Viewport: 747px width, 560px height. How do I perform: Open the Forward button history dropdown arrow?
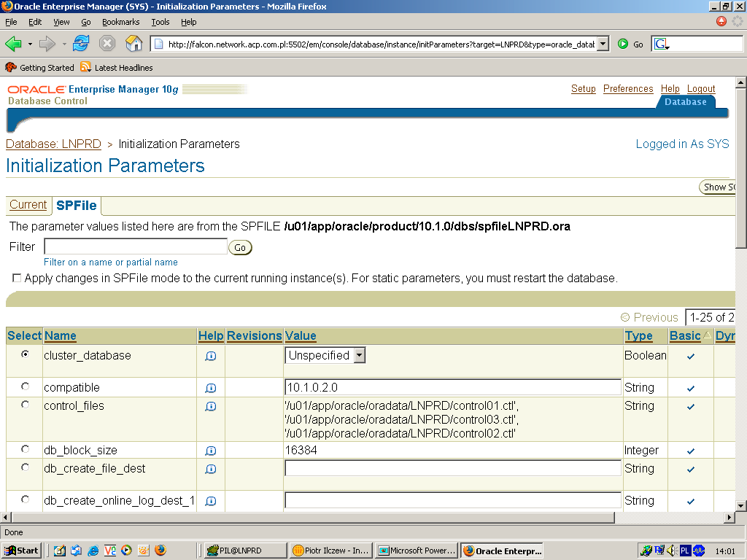tap(64, 44)
